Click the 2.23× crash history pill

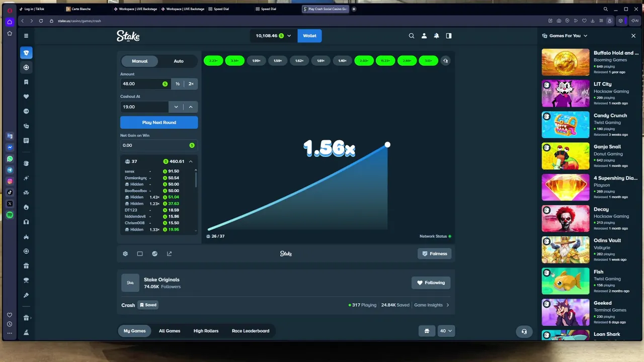pyautogui.click(x=213, y=61)
